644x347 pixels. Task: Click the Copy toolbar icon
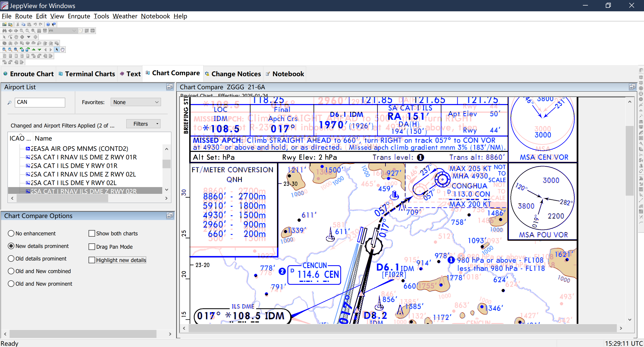click(23, 24)
